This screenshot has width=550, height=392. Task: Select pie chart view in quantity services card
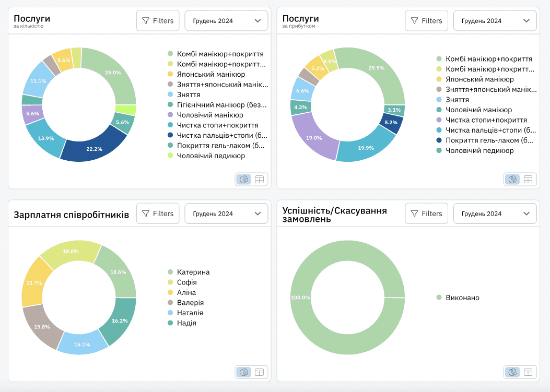[x=244, y=180]
